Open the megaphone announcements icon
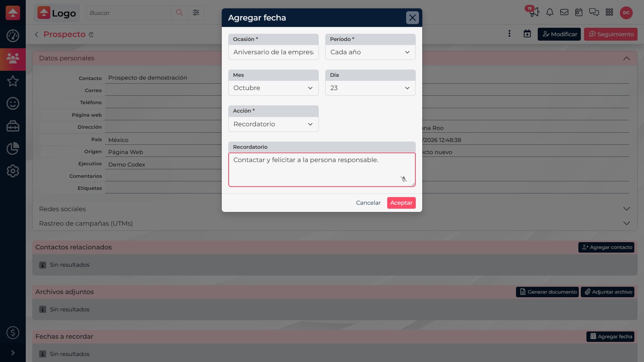The height and width of the screenshot is (362, 644). pos(534,12)
